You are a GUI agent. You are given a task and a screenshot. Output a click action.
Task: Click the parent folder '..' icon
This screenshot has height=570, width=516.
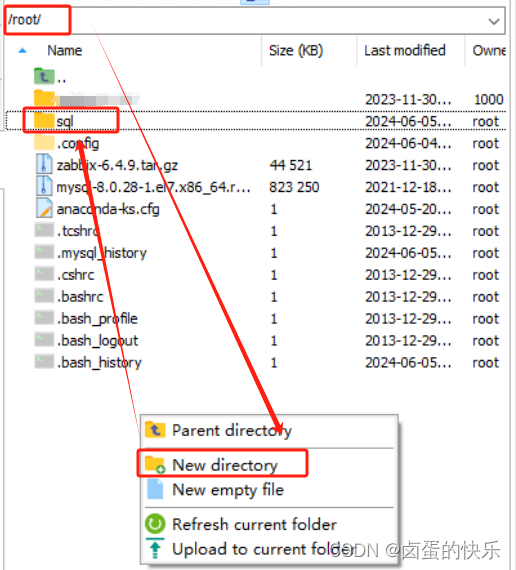coord(44,76)
